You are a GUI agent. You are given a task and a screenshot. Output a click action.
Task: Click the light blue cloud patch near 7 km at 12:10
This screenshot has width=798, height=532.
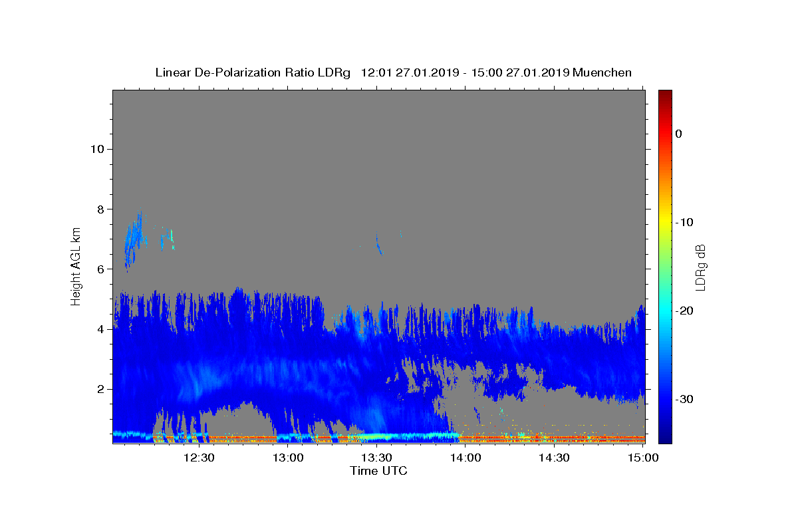click(x=134, y=239)
